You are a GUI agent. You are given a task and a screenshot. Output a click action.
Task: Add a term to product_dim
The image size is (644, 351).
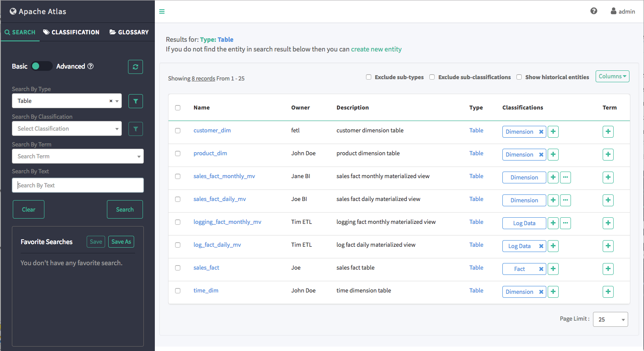(608, 154)
